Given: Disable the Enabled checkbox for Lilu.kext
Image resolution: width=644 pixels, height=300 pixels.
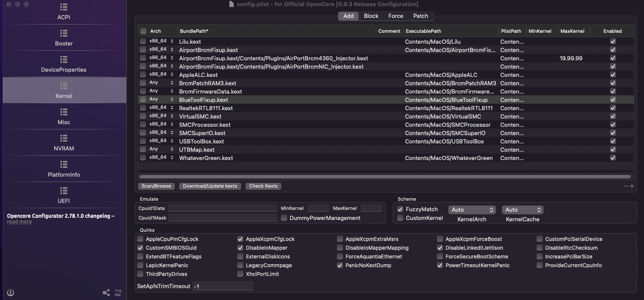Looking at the screenshot, I should tap(613, 42).
